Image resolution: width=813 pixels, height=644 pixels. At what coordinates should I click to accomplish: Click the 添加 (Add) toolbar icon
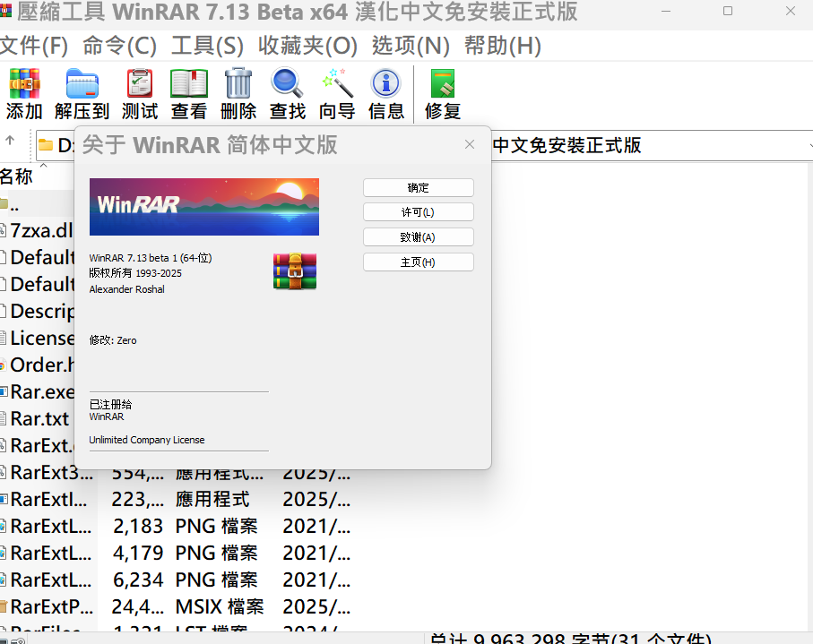click(24, 94)
